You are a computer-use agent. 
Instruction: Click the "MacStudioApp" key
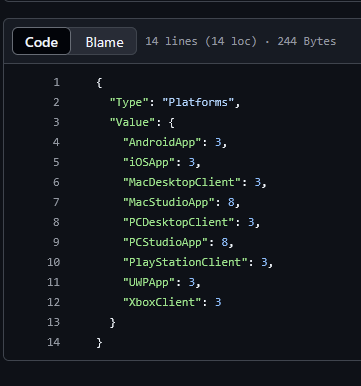(169, 203)
